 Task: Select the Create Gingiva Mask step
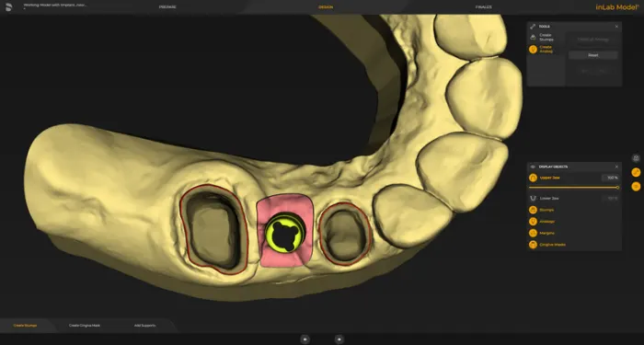point(85,326)
